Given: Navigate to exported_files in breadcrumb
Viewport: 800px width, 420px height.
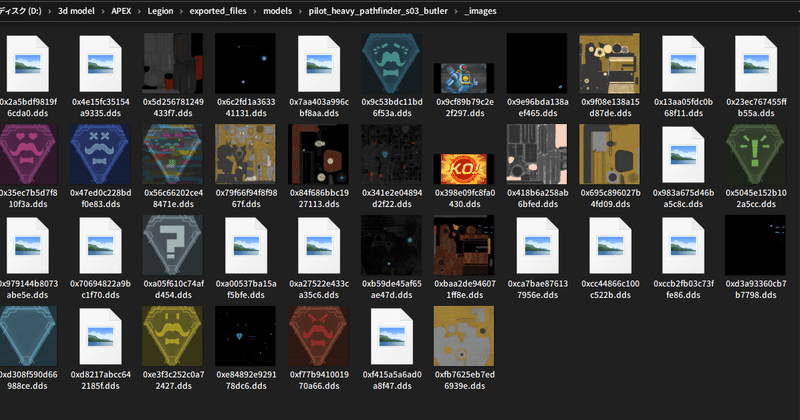Looking at the screenshot, I should (x=218, y=11).
